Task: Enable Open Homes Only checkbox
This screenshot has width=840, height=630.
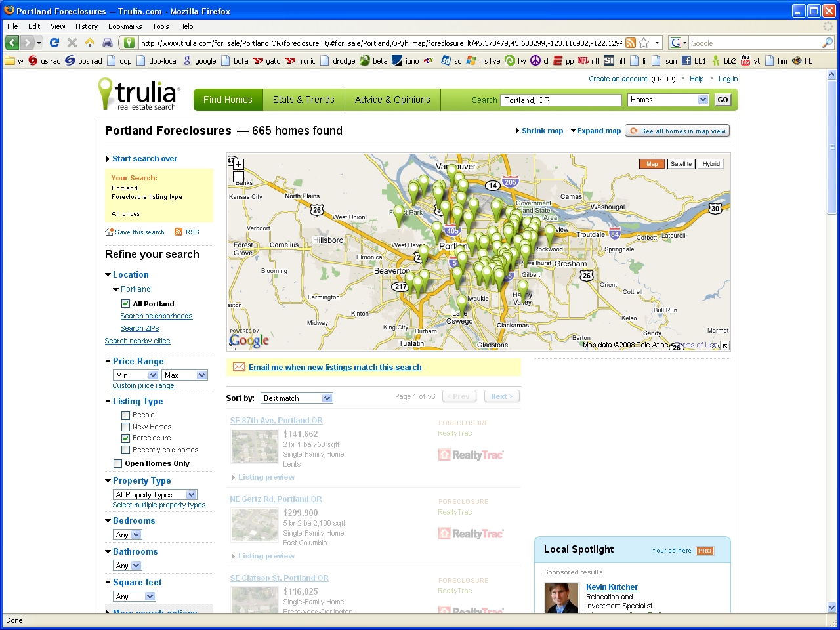Action: (118, 463)
